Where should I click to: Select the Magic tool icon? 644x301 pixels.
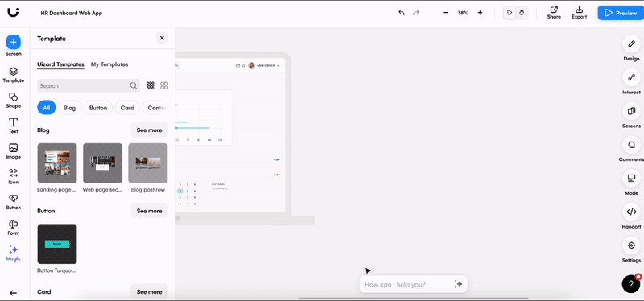point(13,249)
